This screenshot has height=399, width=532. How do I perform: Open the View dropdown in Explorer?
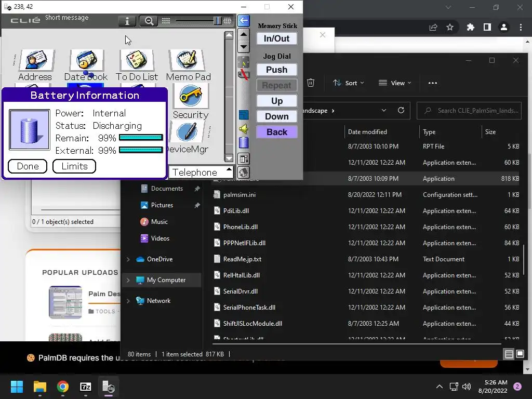tap(395, 83)
